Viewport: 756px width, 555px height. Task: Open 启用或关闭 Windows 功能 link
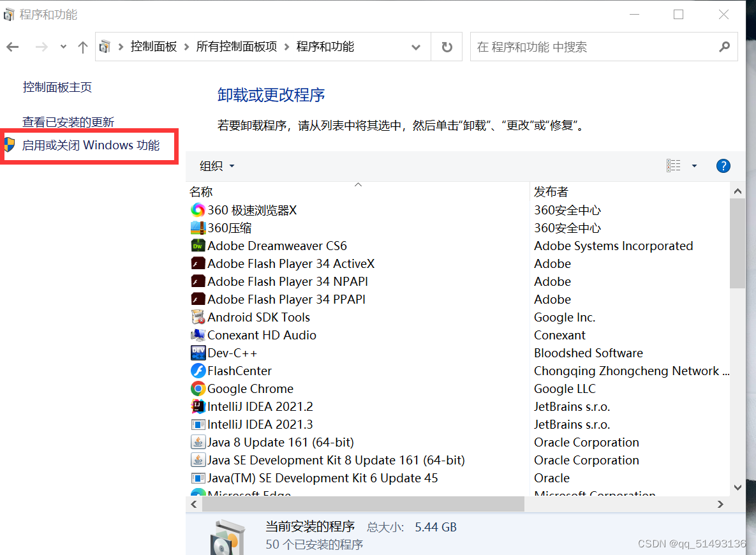(91, 145)
